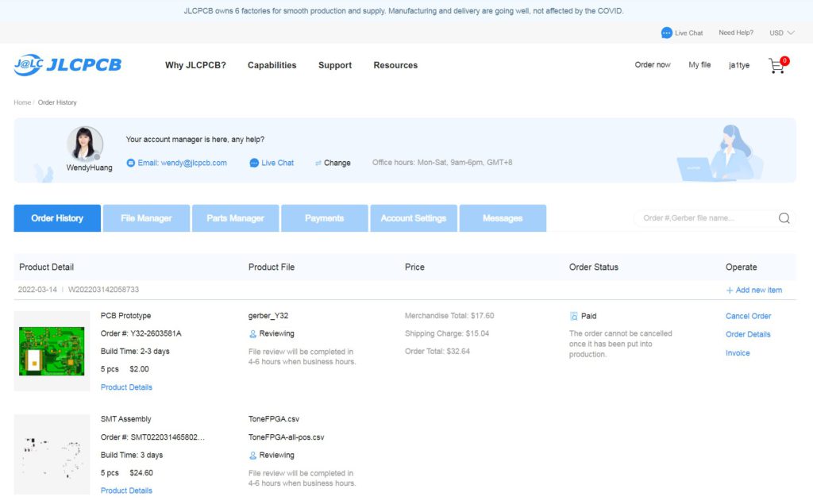The width and height of the screenshot is (813, 504).
Task: Open the shopping cart icon
Action: click(777, 66)
